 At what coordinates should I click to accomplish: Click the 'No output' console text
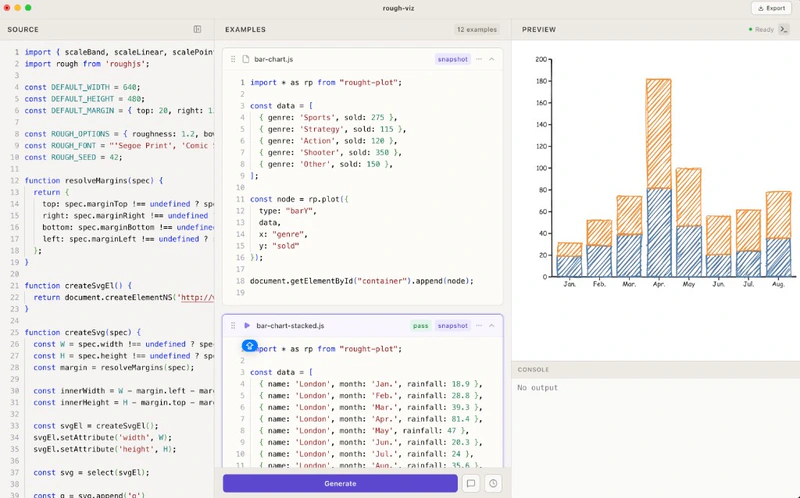(x=537, y=388)
